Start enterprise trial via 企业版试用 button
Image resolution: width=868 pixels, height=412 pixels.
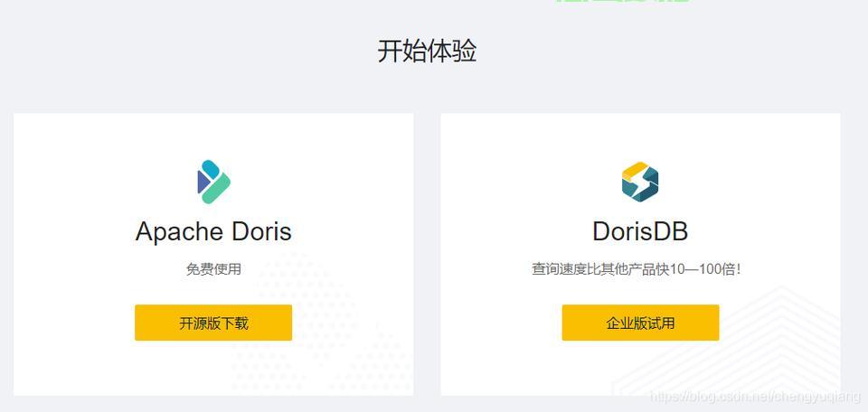[640, 323]
